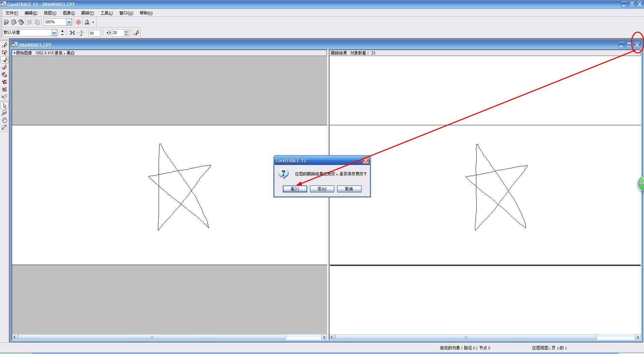The height and width of the screenshot is (354, 644).
Task: Click the 原始图像 pane header text
Action: tap(24, 53)
